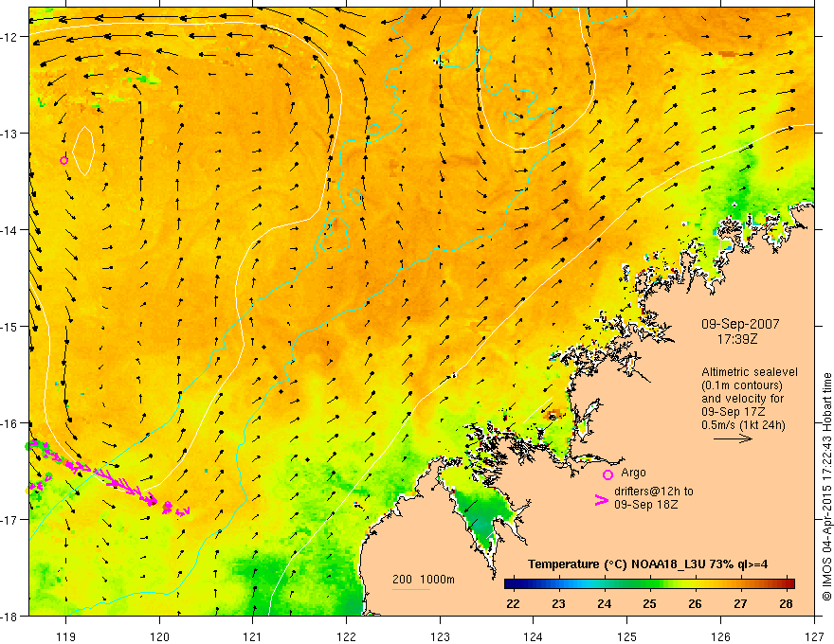
Task: Click the longitude label 124
Action: [x=534, y=636]
